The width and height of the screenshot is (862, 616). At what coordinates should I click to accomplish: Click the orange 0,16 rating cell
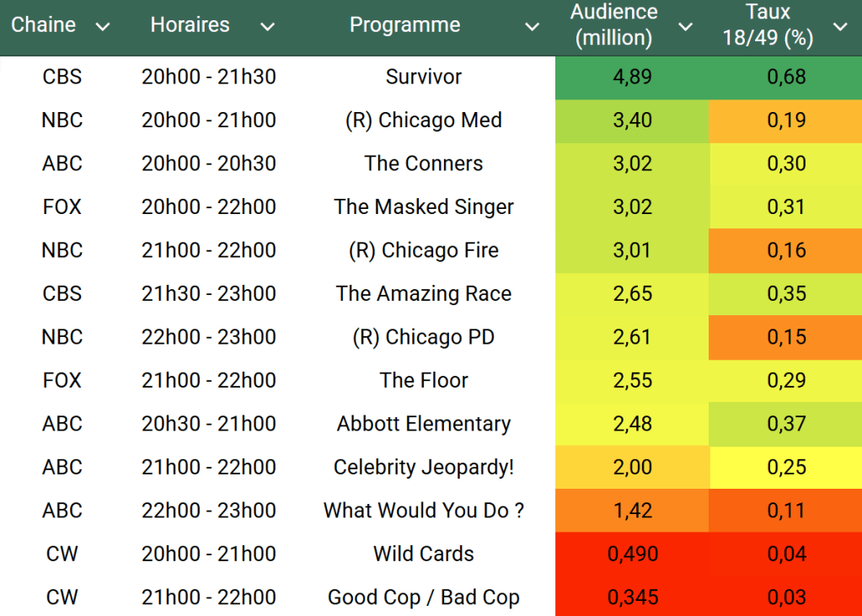click(x=786, y=250)
